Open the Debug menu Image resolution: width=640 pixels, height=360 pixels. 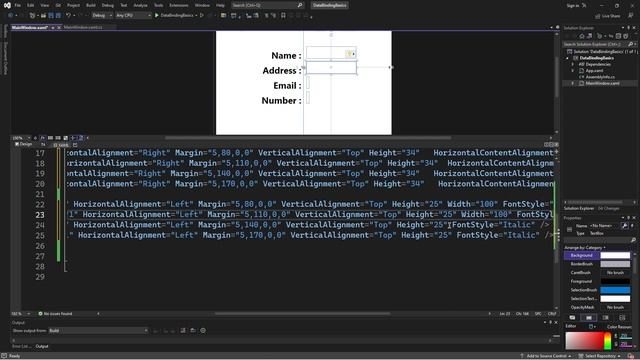click(108, 5)
